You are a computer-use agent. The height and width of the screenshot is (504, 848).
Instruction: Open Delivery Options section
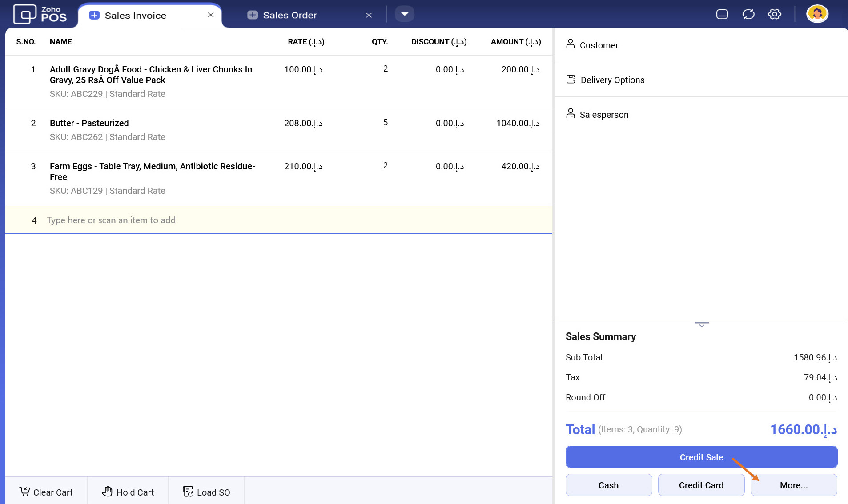pyautogui.click(x=612, y=80)
